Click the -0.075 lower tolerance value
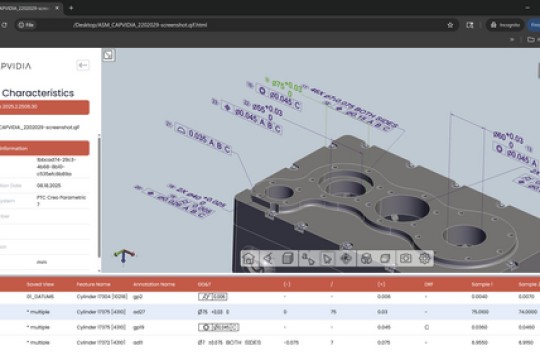This screenshot has width=540, height=360. [291, 342]
